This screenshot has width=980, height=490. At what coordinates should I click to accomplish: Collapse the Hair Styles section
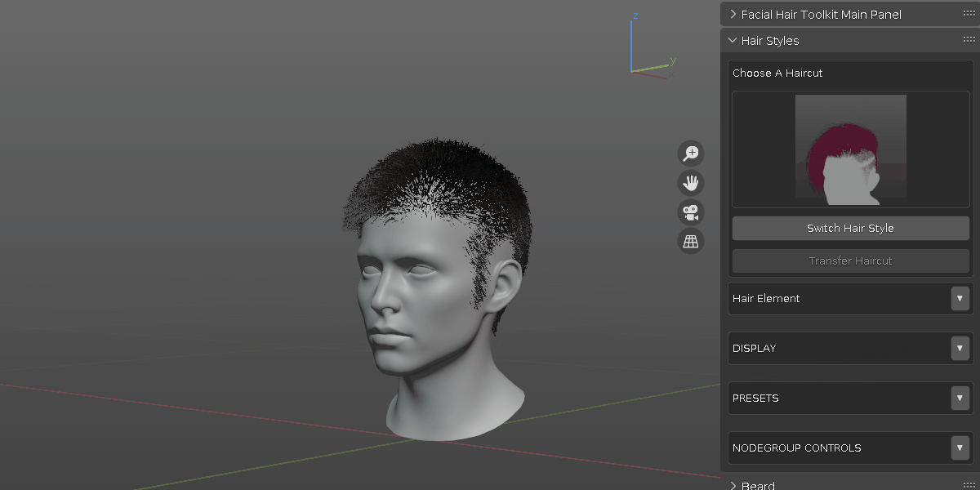pos(733,40)
